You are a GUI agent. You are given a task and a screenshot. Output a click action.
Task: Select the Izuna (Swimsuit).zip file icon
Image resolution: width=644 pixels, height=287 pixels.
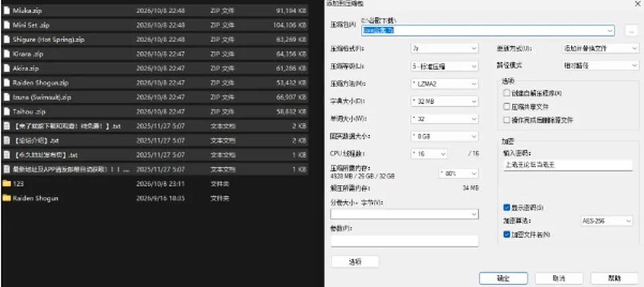click(x=7, y=97)
